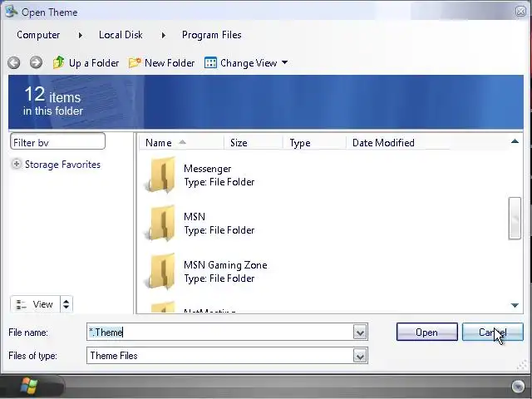Screen dimensions: 532x399
Task: Select the Messenger folder name
Action: [207, 169]
